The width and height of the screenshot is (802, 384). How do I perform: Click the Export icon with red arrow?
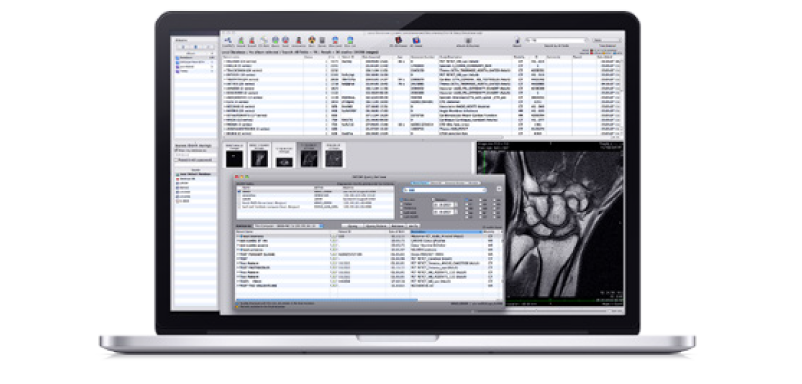pos(251,40)
